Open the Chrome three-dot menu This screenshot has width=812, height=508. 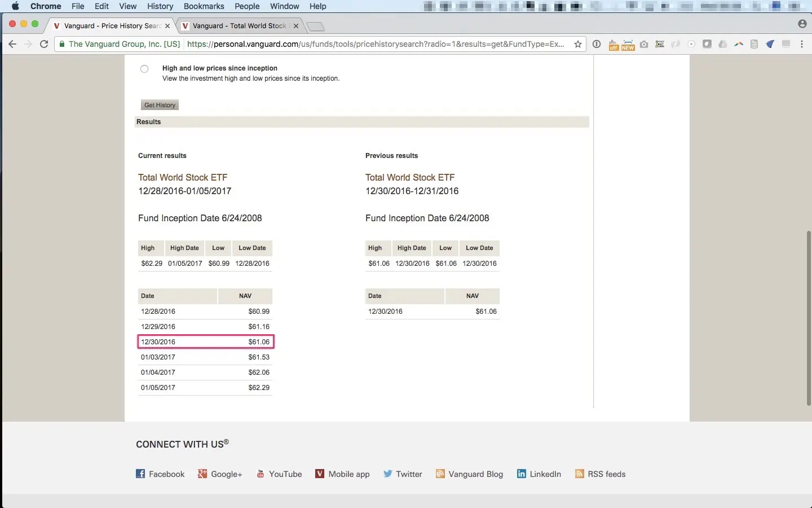point(802,44)
